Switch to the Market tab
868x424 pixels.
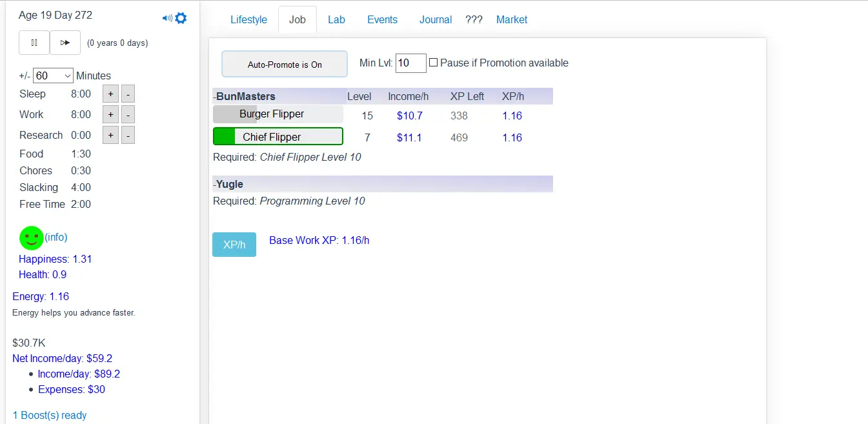(x=512, y=19)
